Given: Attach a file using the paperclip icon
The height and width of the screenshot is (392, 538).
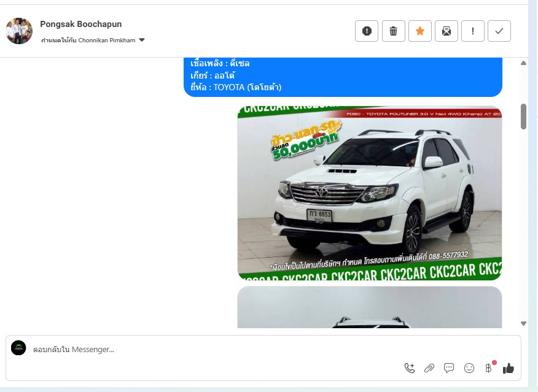Looking at the screenshot, I should pos(429,368).
